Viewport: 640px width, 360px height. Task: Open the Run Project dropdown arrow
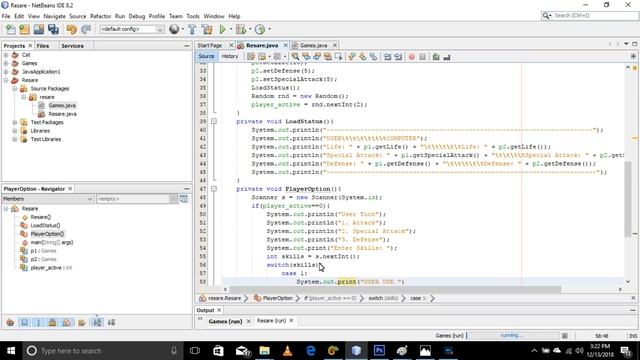coord(231,29)
